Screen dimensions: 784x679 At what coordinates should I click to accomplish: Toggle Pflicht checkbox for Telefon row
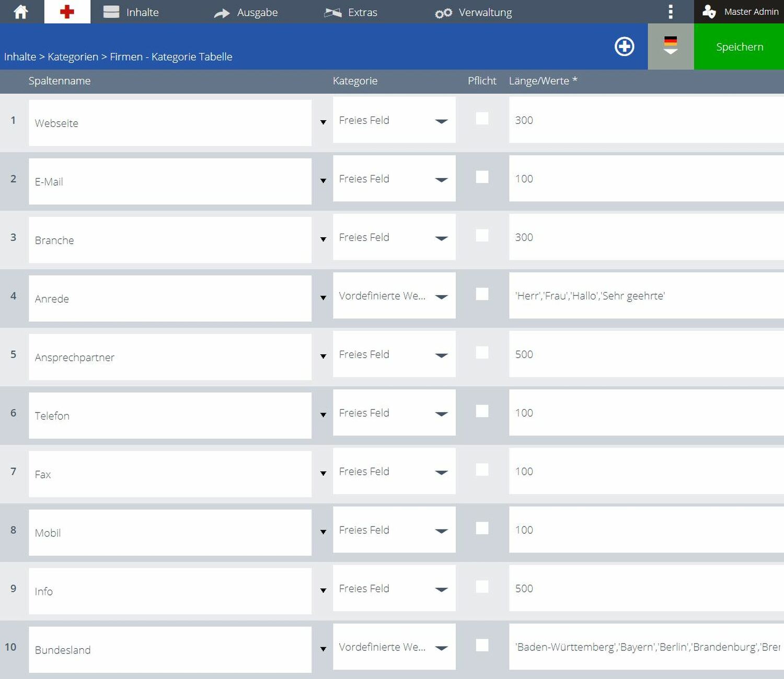tap(482, 411)
